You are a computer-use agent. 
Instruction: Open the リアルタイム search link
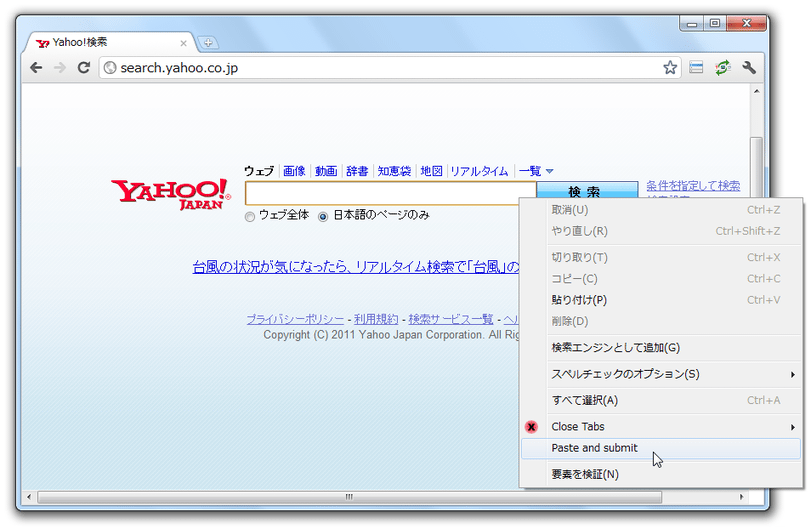(x=479, y=171)
